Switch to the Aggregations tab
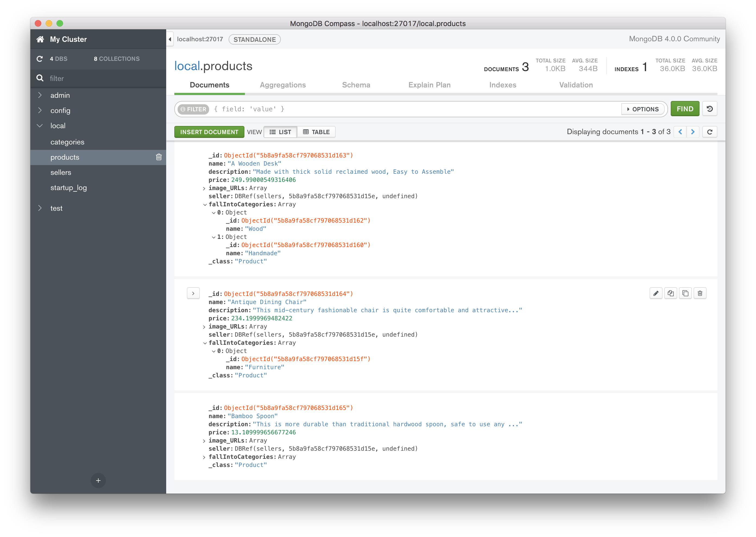756x537 pixels. (x=283, y=86)
